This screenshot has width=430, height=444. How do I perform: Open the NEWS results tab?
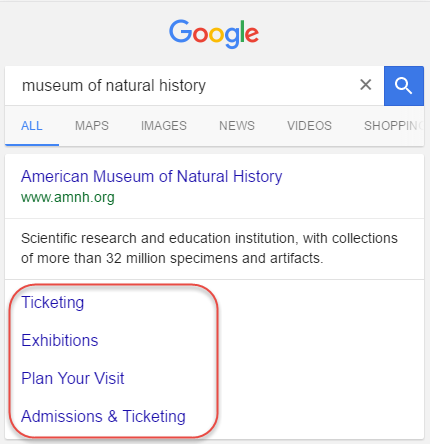click(237, 126)
